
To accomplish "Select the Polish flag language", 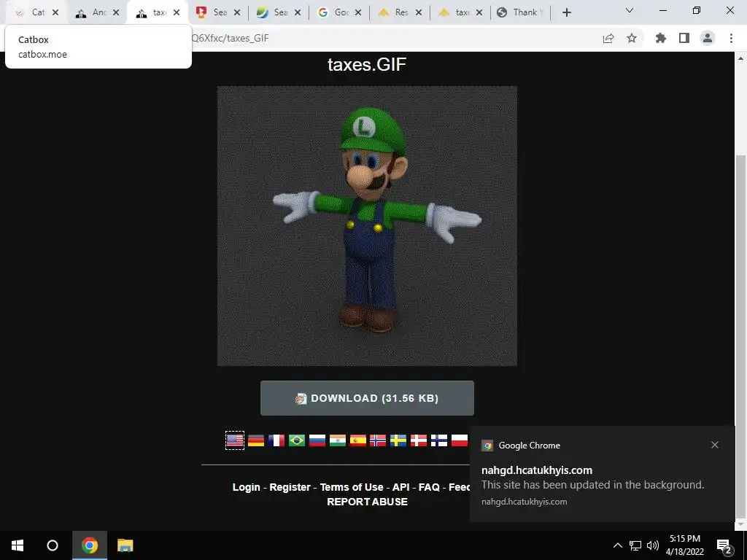I will click(460, 440).
